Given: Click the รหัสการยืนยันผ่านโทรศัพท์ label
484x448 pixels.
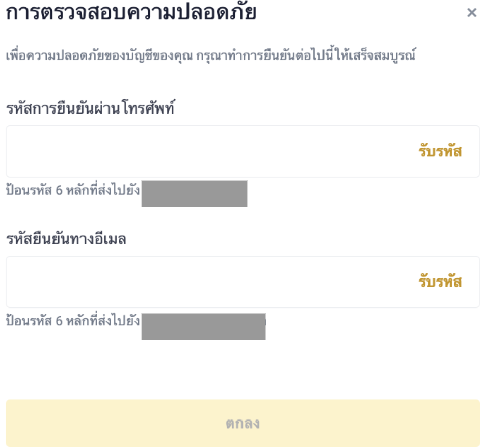Looking at the screenshot, I should (90, 108).
